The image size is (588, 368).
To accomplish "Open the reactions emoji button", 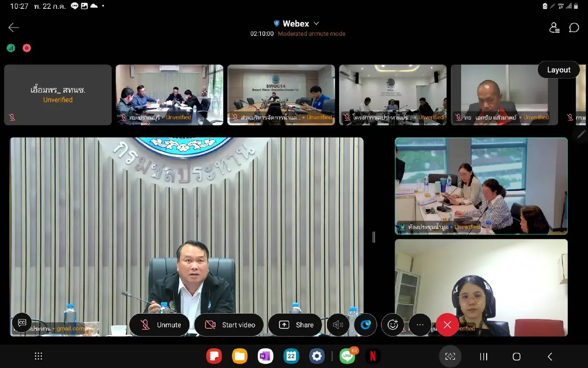I will [x=392, y=325].
